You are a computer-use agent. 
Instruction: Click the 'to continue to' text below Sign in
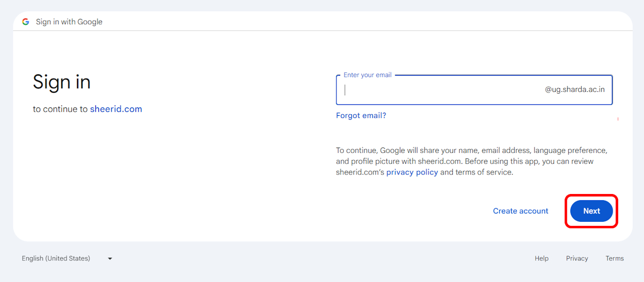(60, 109)
